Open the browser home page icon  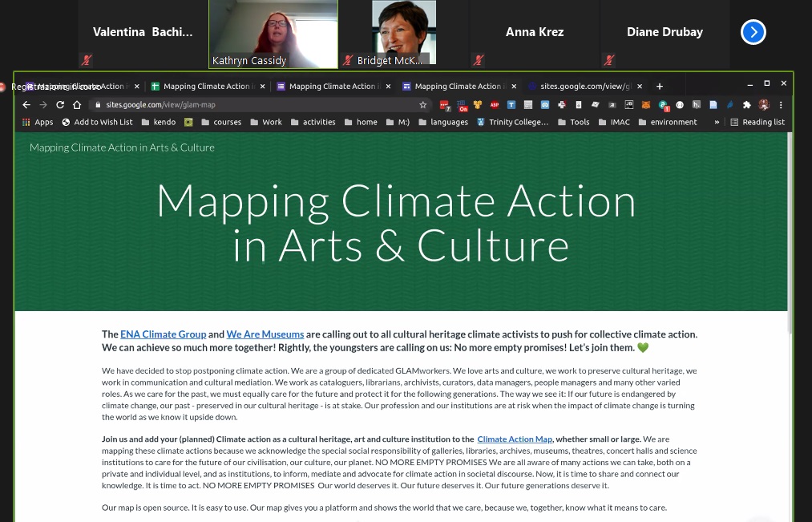[77, 104]
